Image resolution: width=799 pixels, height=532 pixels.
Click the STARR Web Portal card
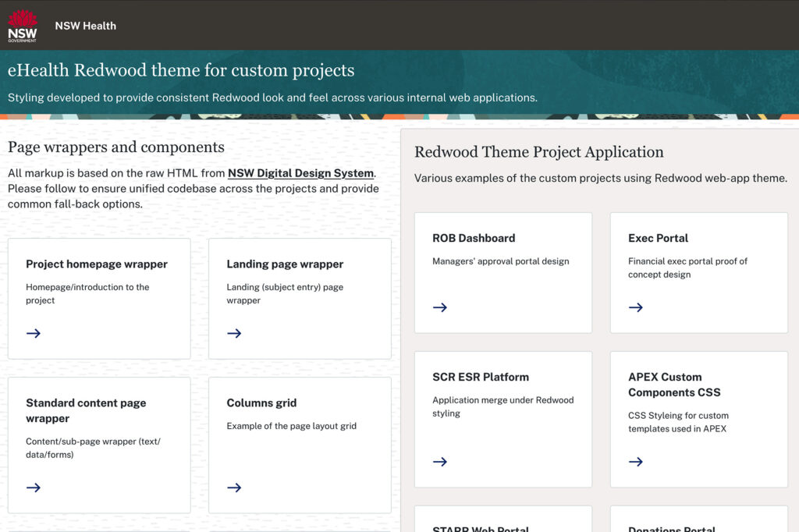coord(503,519)
